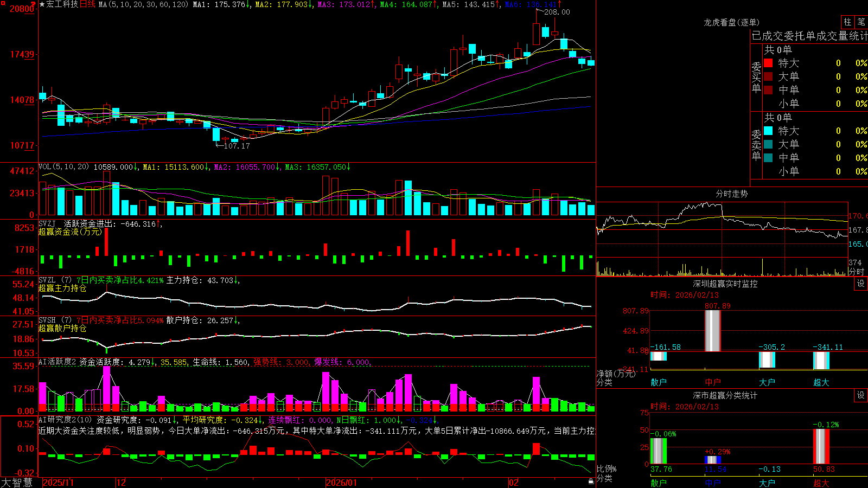Click the -161.58 散户 bar in monitoring chart

(659, 356)
